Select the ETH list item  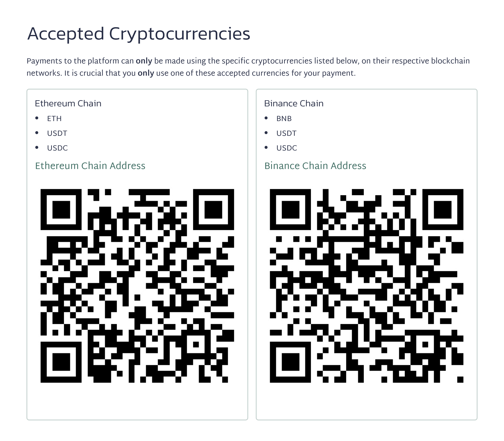[x=54, y=119]
